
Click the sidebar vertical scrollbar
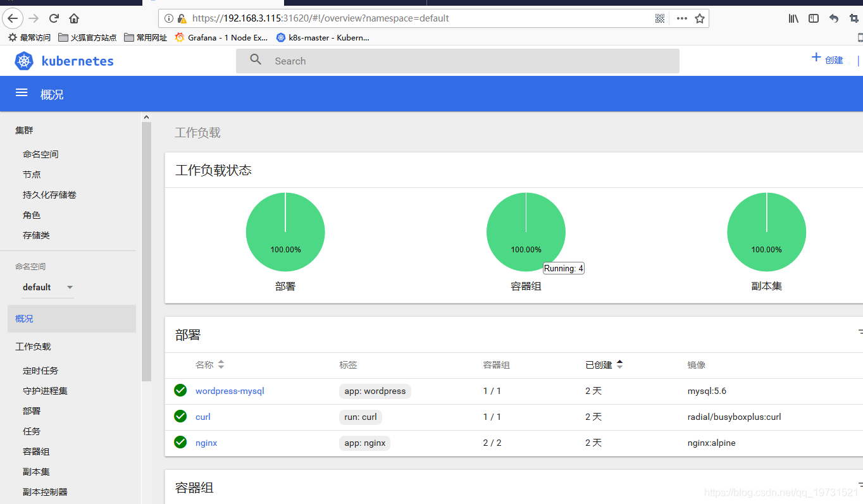tap(147, 252)
